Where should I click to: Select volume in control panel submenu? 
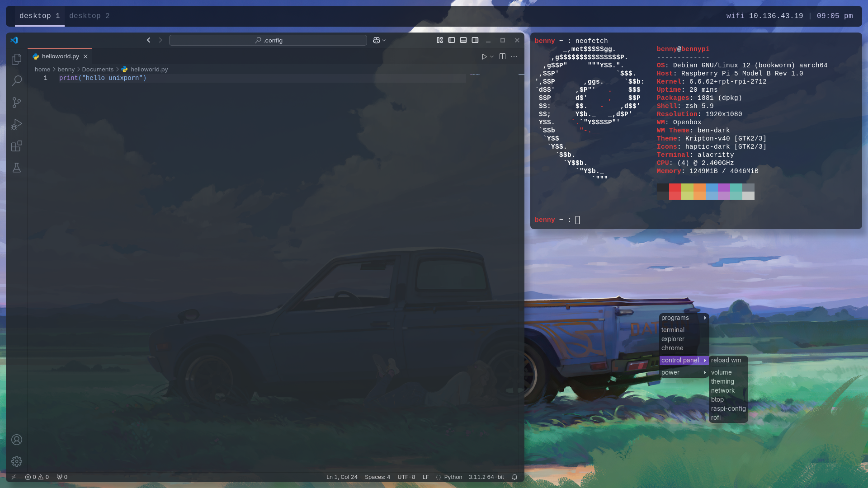click(728, 372)
